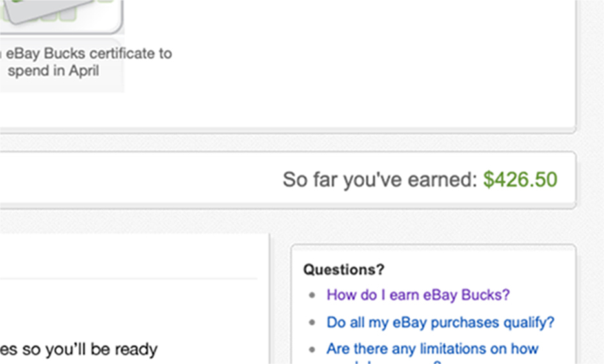
Task: Click bullet beside "Do all my eBay purchases qualify?"
Action: tap(312, 323)
